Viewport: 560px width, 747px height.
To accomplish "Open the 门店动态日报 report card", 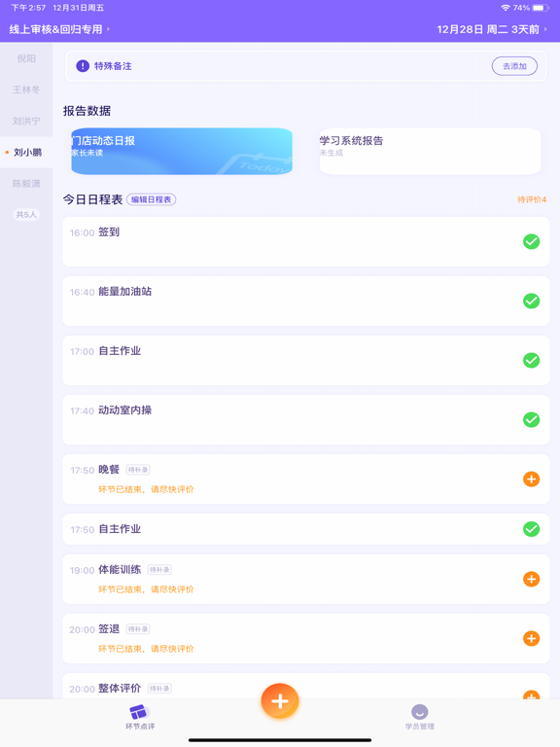I will pos(182,151).
